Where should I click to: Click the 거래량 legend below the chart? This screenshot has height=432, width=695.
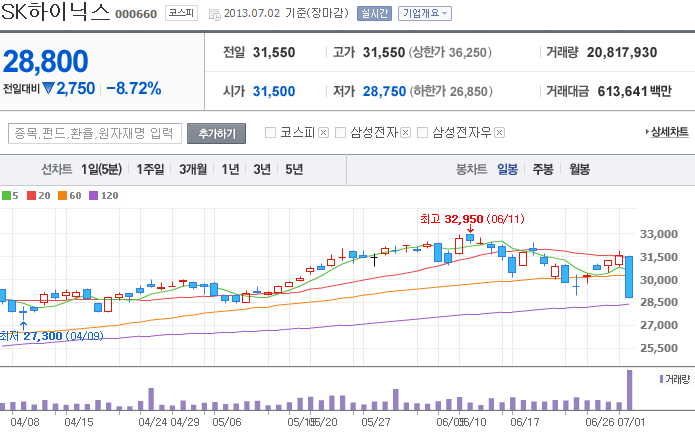click(675, 379)
